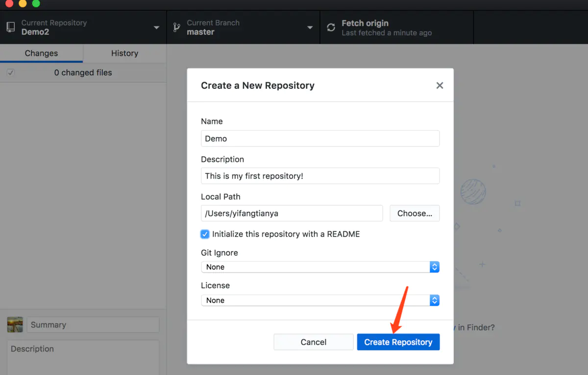
Task: Cancel the new repository dialog
Action: click(x=313, y=342)
